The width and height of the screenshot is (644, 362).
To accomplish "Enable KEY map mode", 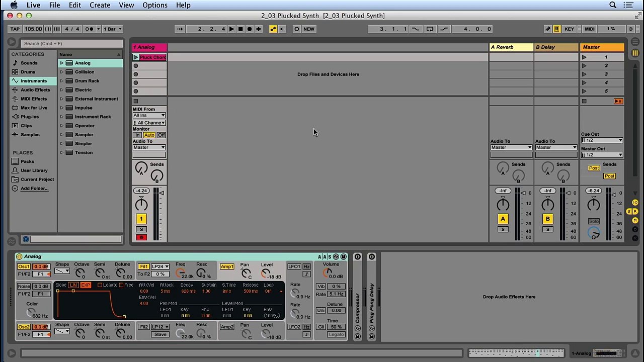I will pyautogui.click(x=569, y=29).
